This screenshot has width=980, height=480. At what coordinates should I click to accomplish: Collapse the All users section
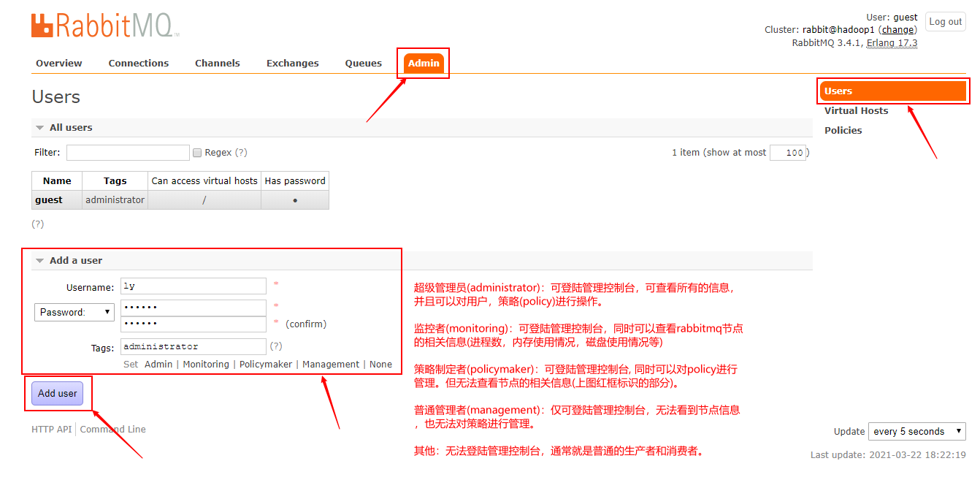(71, 128)
